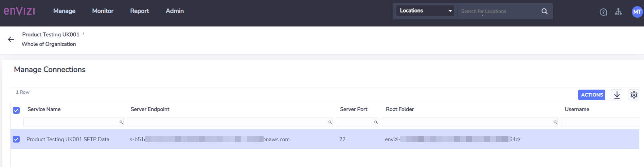This screenshot has height=167, width=644.
Task: Open the help question mark icon
Action: point(603,12)
